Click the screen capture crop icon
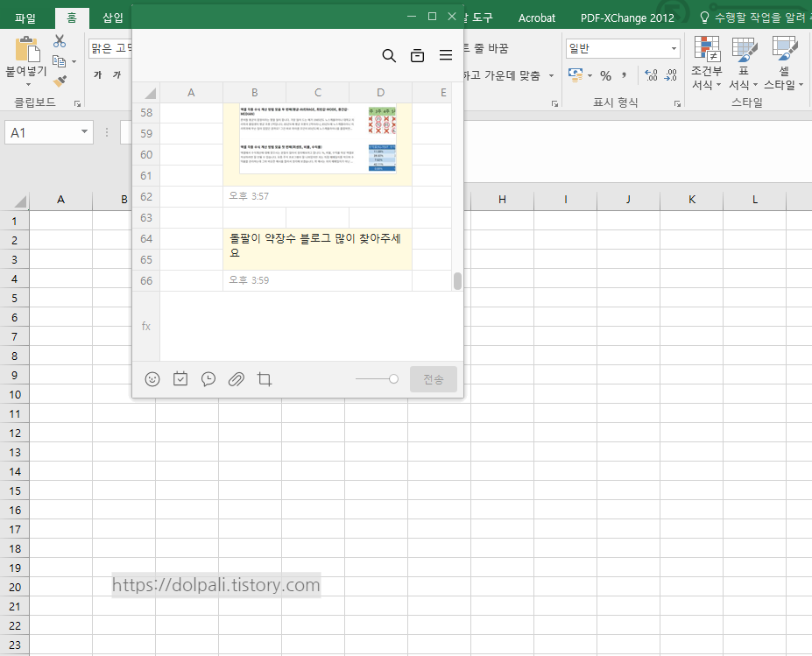This screenshot has height=656, width=812. pos(265,379)
